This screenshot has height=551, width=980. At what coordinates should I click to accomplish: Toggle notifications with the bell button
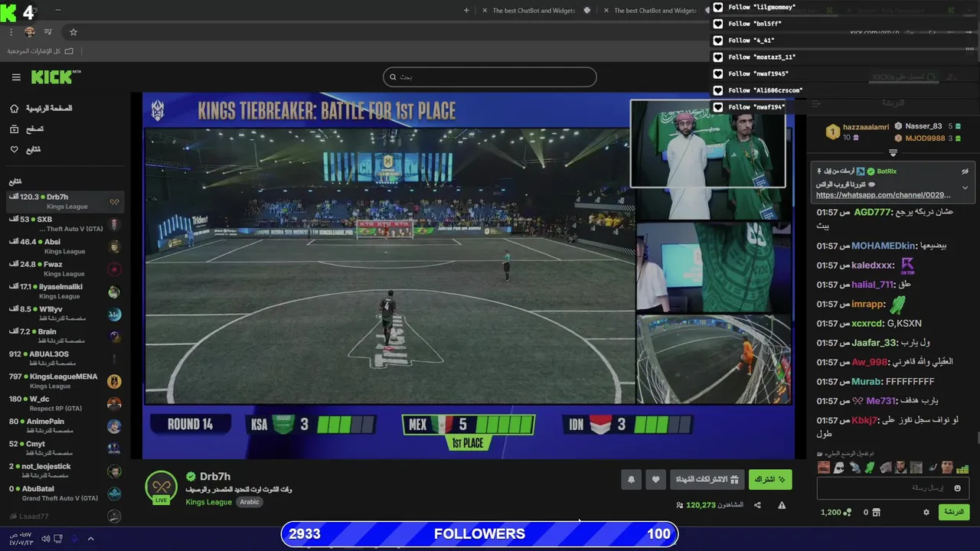tap(631, 480)
